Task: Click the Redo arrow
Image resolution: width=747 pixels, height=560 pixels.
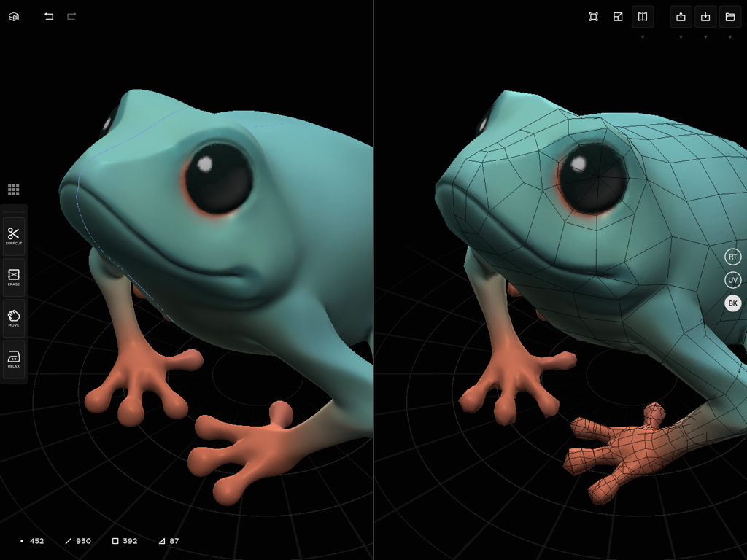Action: [71, 16]
